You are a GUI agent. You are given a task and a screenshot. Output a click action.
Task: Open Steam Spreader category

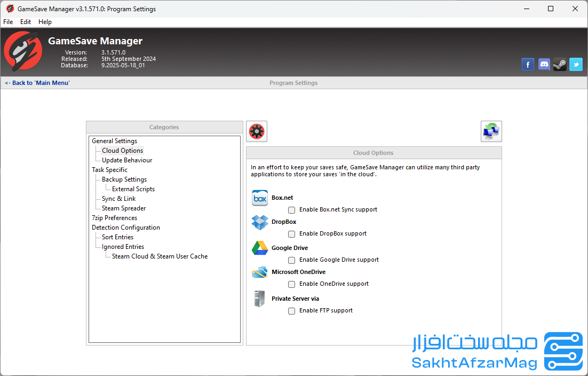124,208
